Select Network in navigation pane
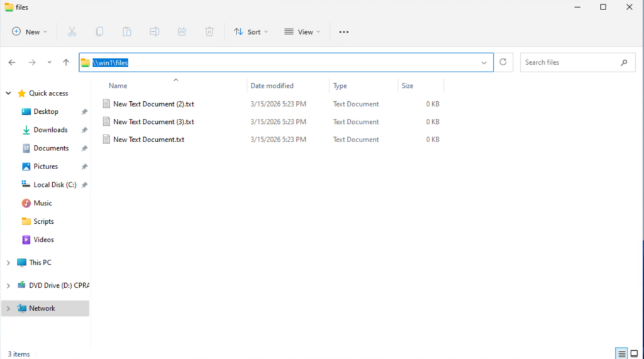 point(42,309)
